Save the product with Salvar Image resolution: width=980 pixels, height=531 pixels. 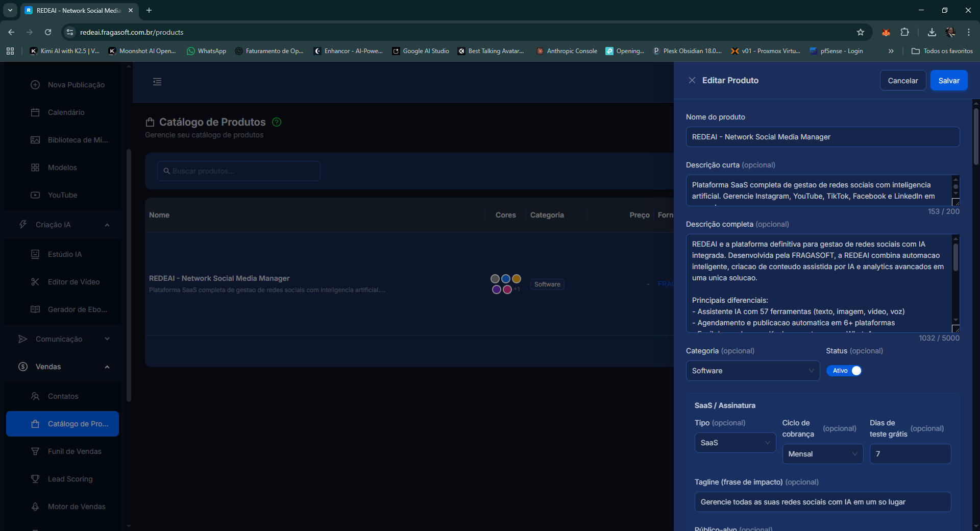[x=949, y=81]
